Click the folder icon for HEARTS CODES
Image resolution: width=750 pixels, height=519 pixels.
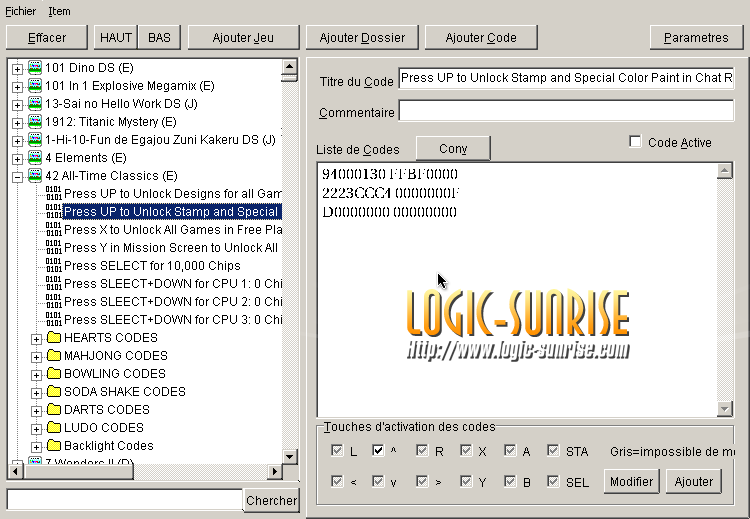point(54,338)
